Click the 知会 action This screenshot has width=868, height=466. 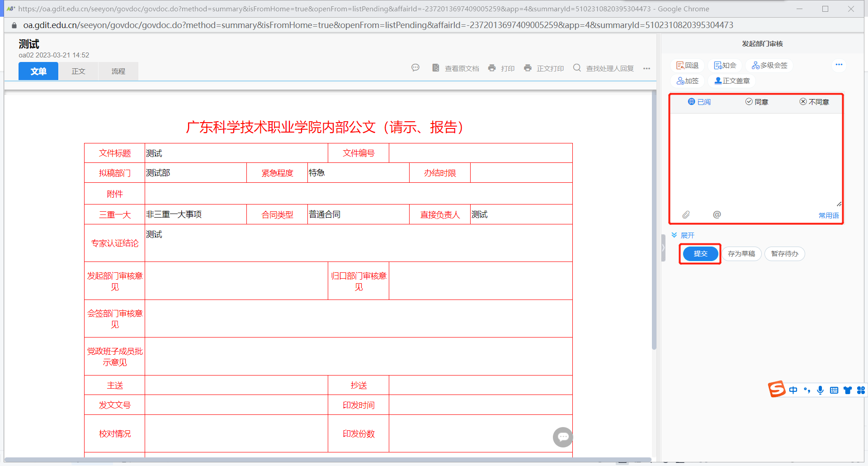click(725, 66)
